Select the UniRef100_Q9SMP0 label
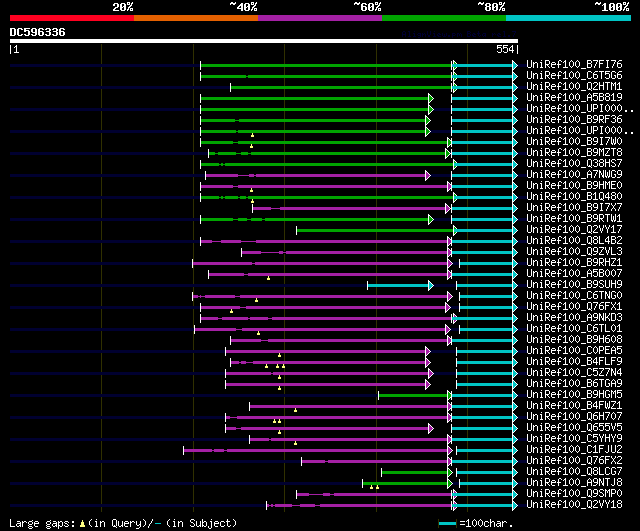Image resolution: width=640 pixels, height=531 pixels. (x=574, y=494)
